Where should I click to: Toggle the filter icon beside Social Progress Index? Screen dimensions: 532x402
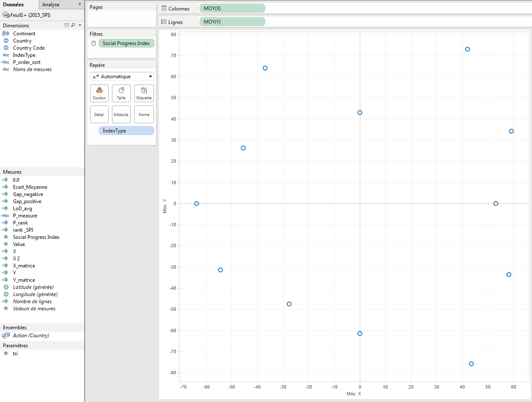pos(93,43)
